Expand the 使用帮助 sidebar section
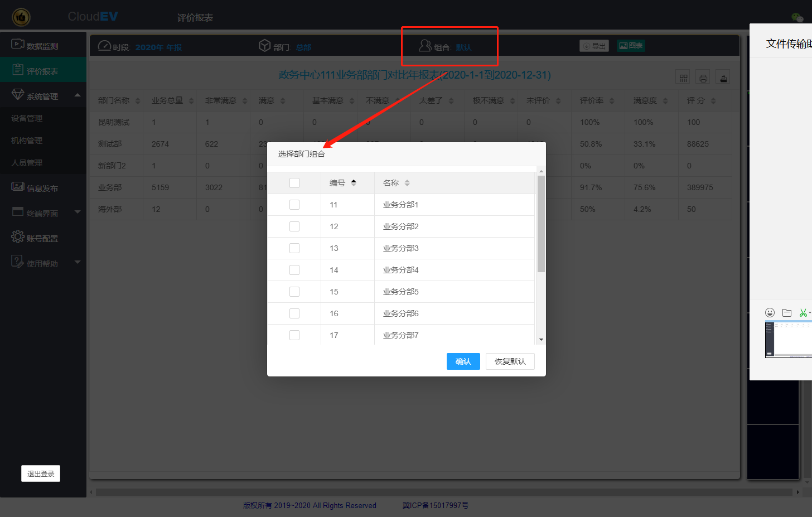 tap(43, 263)
